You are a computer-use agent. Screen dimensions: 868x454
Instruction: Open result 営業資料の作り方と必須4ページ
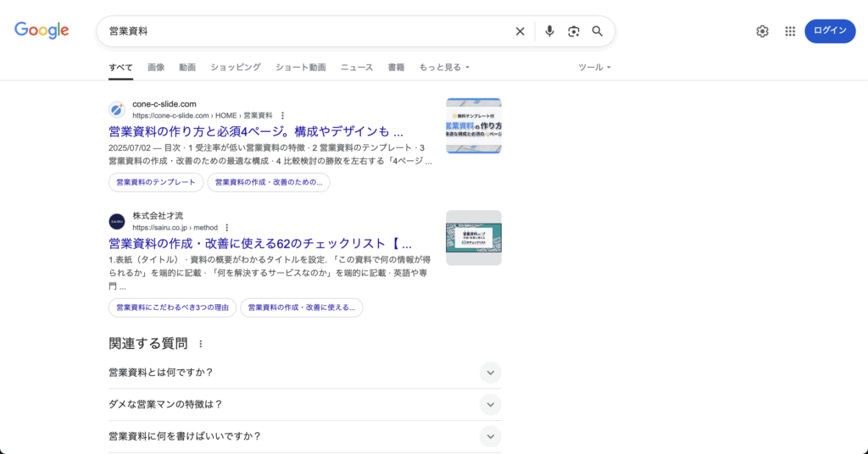256,131
